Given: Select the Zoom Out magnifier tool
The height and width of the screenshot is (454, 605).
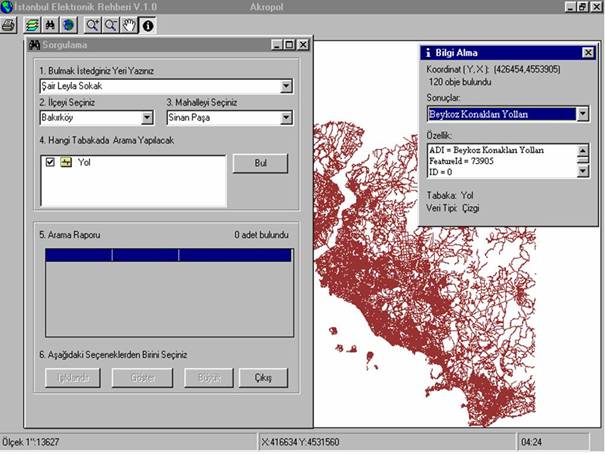Looking at the screenshot, I should coord(111,24).
